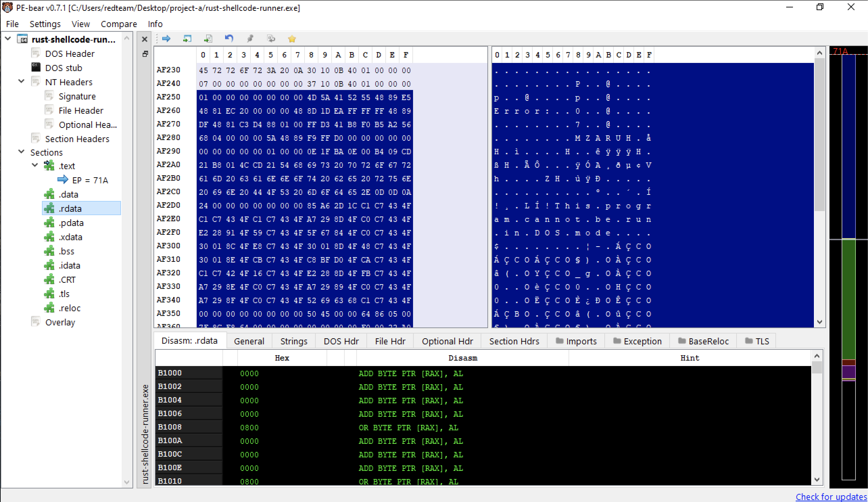Open the Settings menu
868x502 pixels.
click(45, 24)
